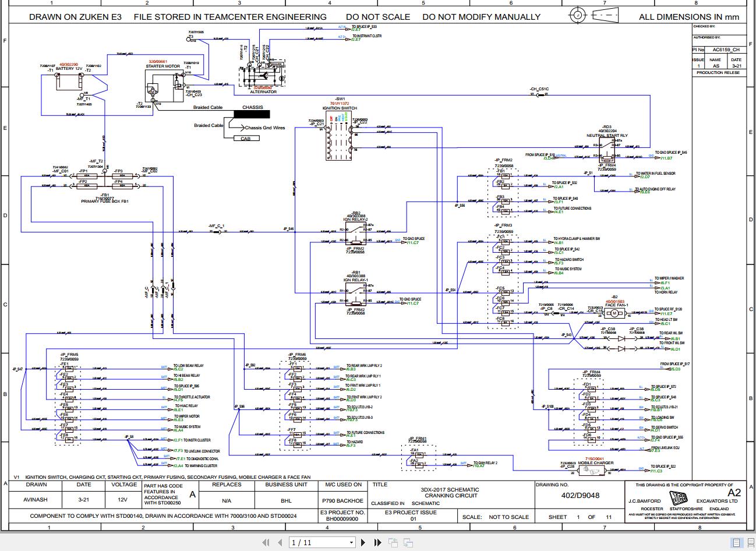The height and width of the screenshot is (551, 756).
Task: Click 'TO HYDRA CLAMP & HAMMER SW' reference
Action: tap(576, 239)
